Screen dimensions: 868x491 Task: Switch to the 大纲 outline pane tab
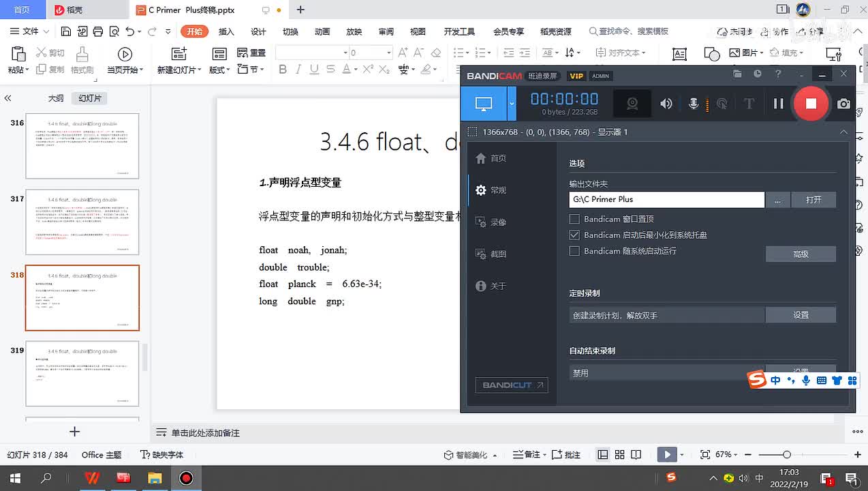pyautogui.click(x=56, y=98)
